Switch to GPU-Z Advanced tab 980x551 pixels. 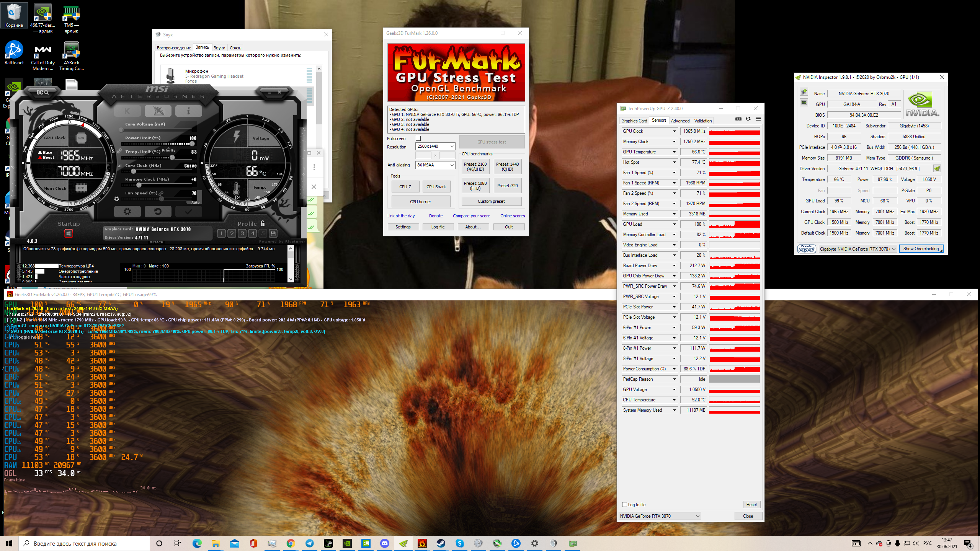pyautogui.click(x=680, y=121)
